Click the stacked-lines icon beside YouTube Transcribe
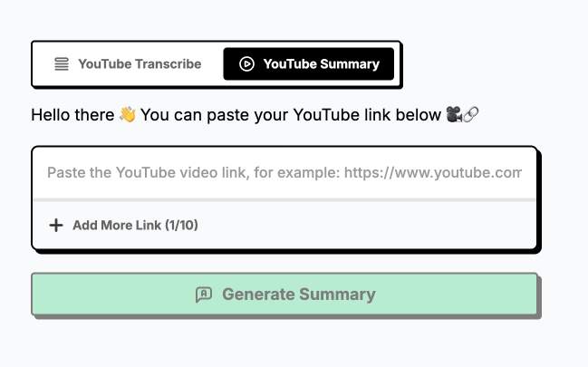588x367 pixels. pyautogui.click(x=62, y=63)
